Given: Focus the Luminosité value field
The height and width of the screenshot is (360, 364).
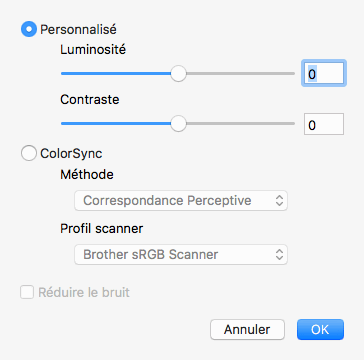Looking at the screenshot, I should (324, 73).
